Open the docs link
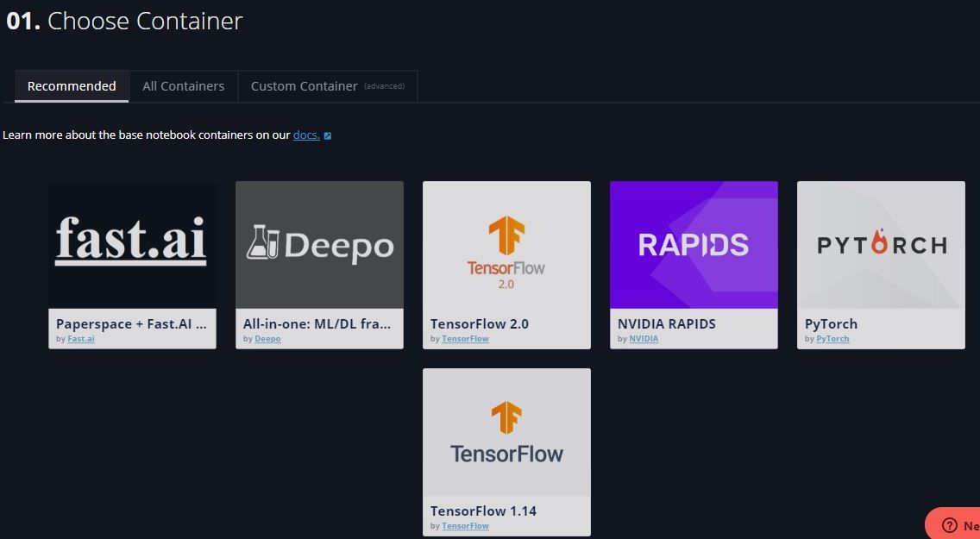980x539 pixels. click(306, 135)
